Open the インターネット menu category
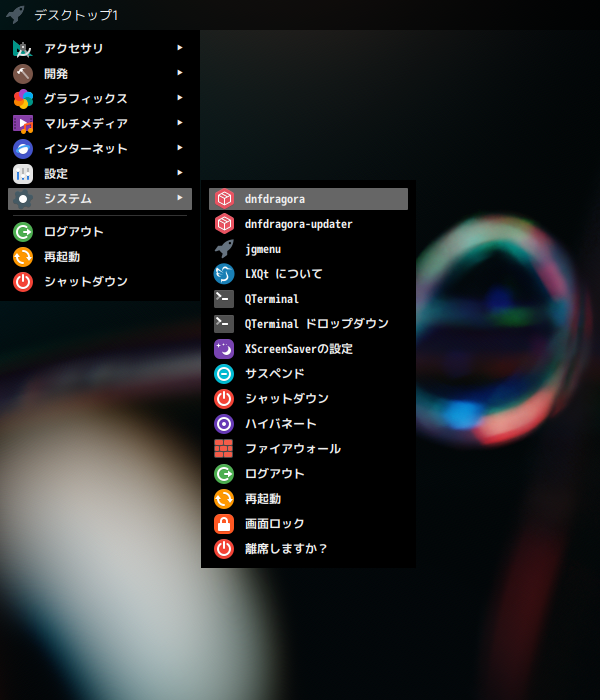The height and width of the screenshot is (700, 600). (100, 149)
